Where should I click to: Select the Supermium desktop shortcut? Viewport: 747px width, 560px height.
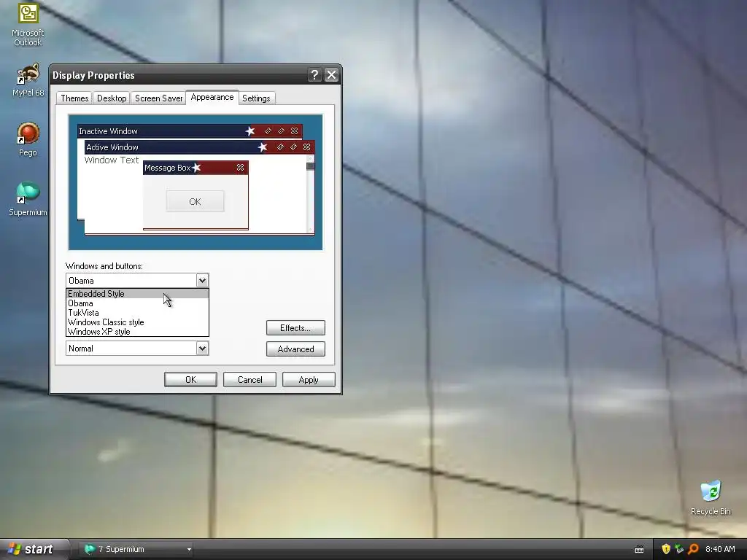click(x=28, y=199)
